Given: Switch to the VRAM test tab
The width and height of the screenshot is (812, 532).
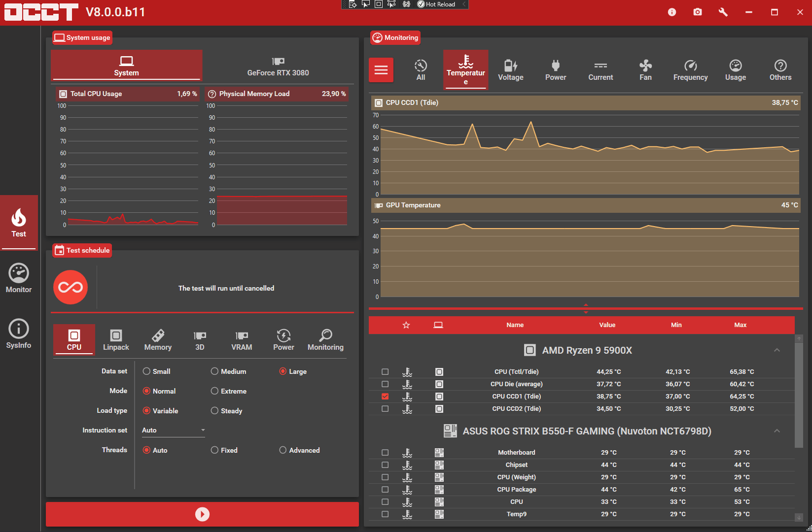Looking at the screenshot, I should click(x=242, y=340).
